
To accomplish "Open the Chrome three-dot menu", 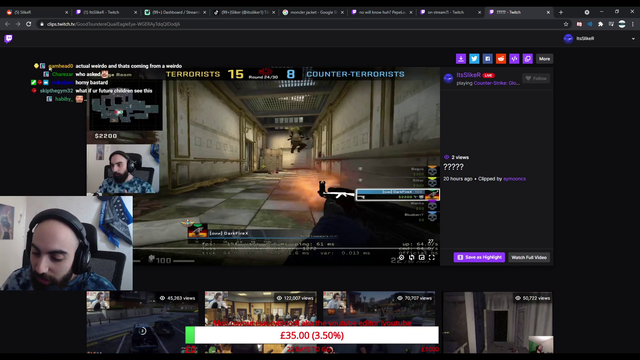I will tap(633, 24).
